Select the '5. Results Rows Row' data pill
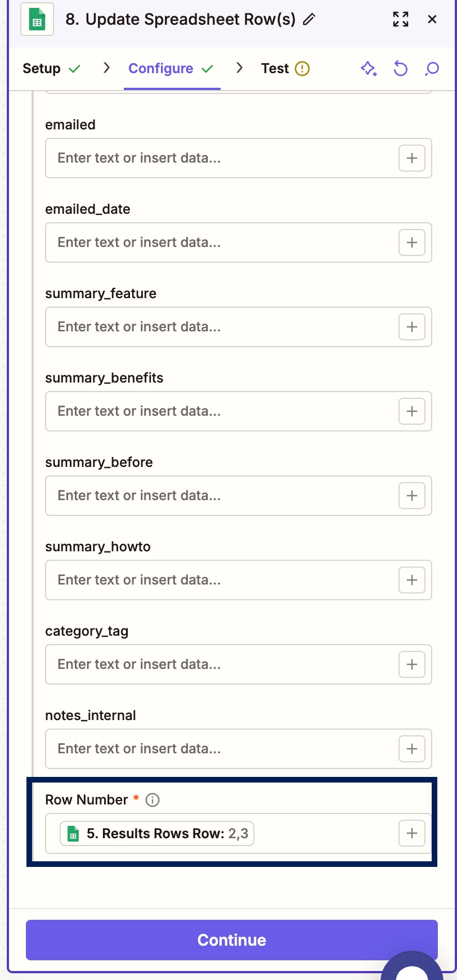457x980 pixels. [157, 833]
